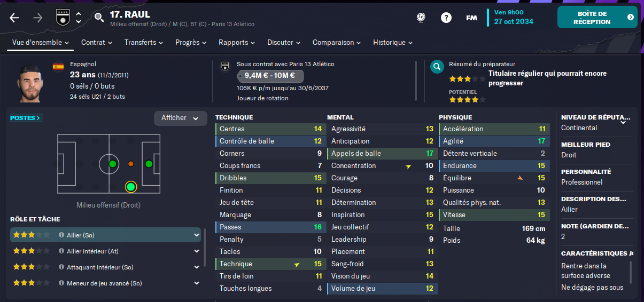Click the POSTES link
644x302 pixels.
click(26, 118)
